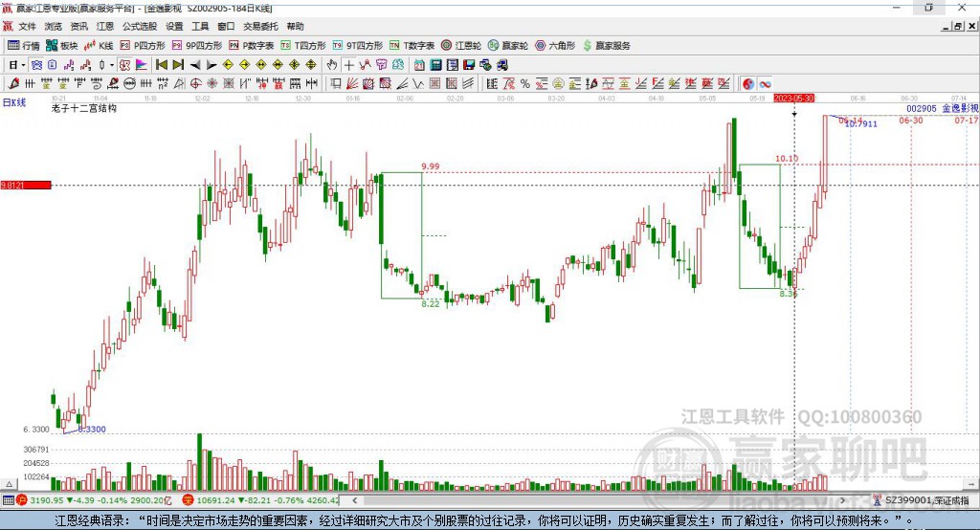The image size is (980, 530).
Task: Click the red 9.8121 price marker
Action: [x=26, y=185]
